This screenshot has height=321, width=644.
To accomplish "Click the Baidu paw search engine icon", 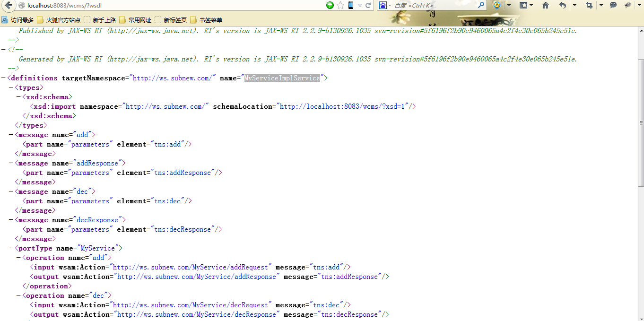I will 383,5.
